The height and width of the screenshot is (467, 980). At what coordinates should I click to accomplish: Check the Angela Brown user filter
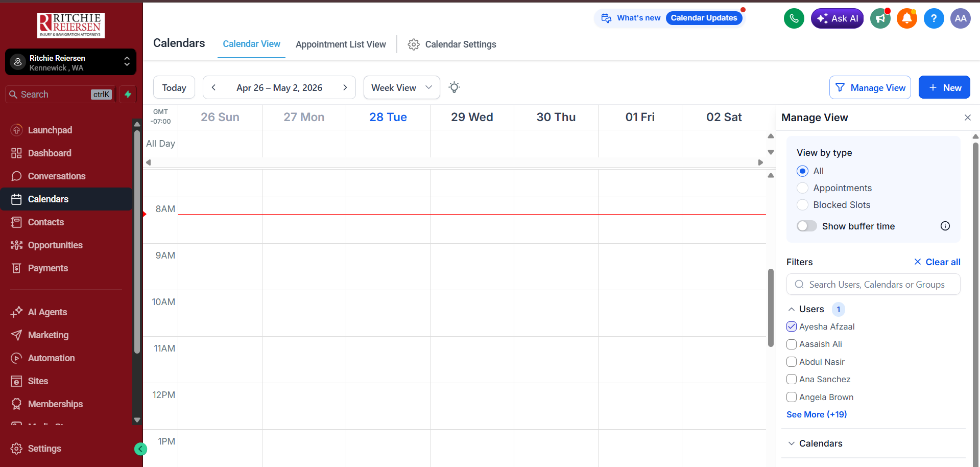coord(792,397)
